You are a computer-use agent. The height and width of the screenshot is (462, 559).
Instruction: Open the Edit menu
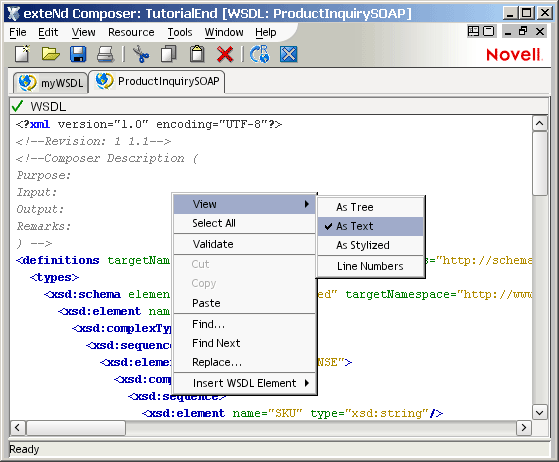[x=48, y=32]
